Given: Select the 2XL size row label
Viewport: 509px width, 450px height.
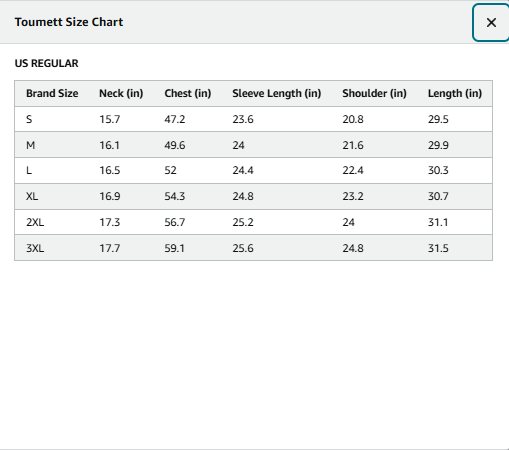Looking at the screenshot, I should point(35,222).
